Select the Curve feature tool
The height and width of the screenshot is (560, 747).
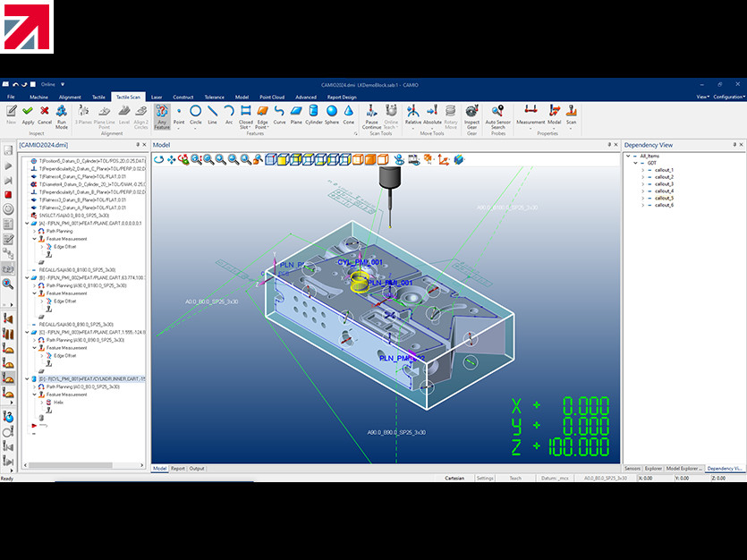pyautogui.click(x=279, y=115)
